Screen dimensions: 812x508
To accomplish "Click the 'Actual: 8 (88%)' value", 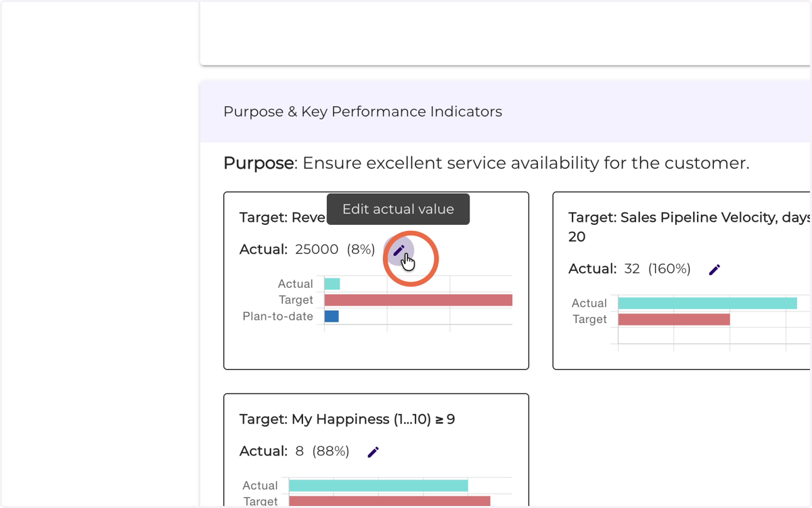I will [x=294, y=451].
